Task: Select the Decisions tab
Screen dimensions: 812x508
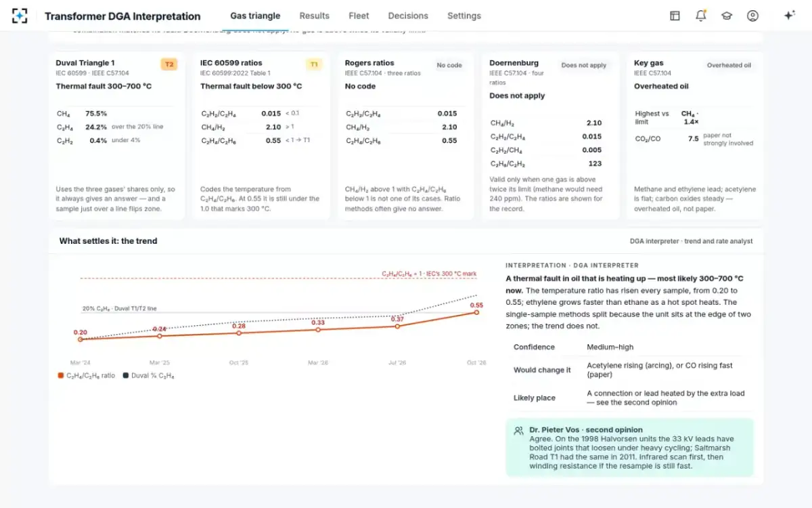Action: (x=408, y=16)
